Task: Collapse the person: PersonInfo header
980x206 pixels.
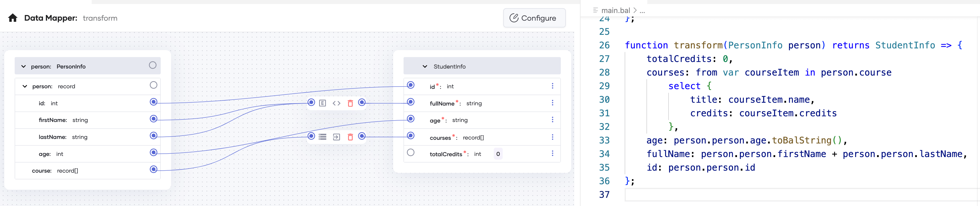Action: coord(23,66)
